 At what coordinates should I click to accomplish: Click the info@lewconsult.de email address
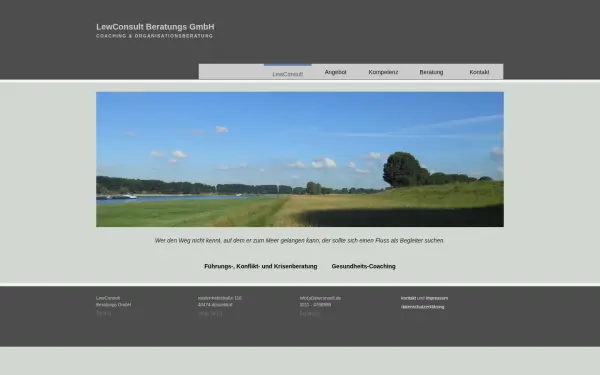pos(320,298)
